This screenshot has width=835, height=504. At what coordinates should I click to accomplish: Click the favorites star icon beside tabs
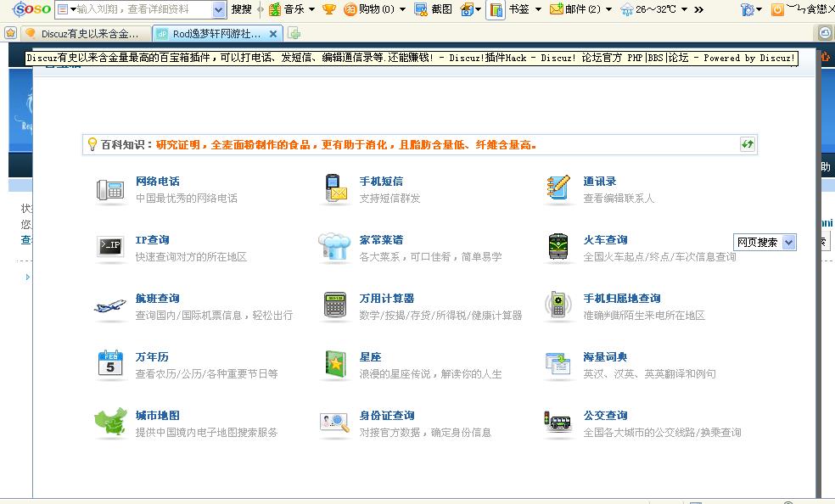[11, 33]
